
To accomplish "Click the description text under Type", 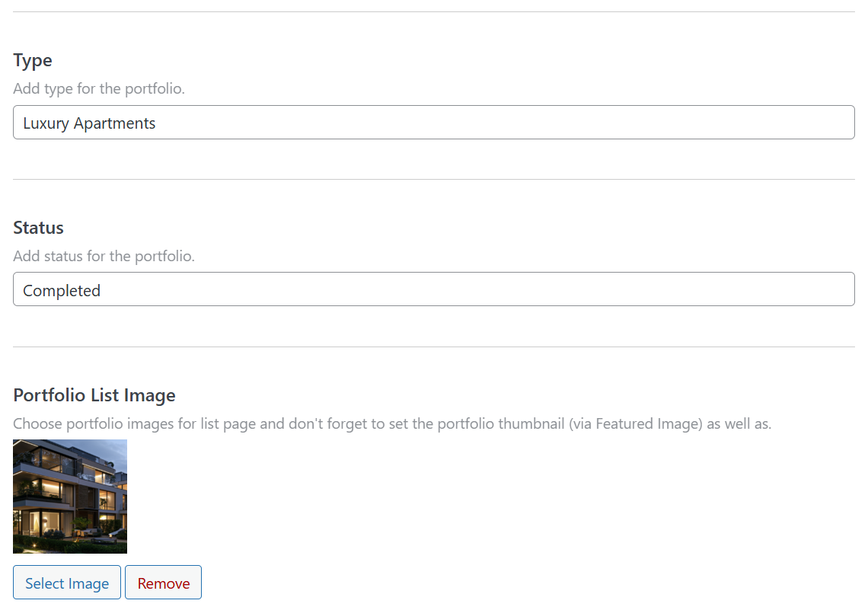I will tap(99, 88).
